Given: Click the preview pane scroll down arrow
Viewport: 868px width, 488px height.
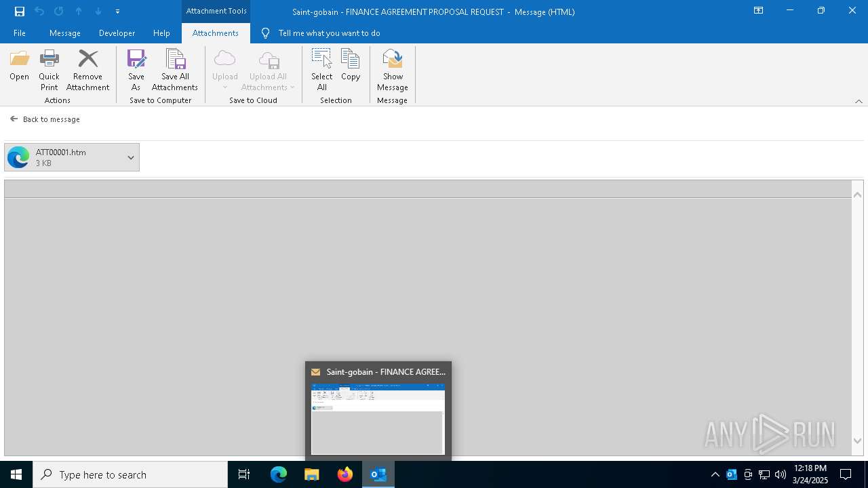Looking at the screenshot, I should click(x=857, y=441).
